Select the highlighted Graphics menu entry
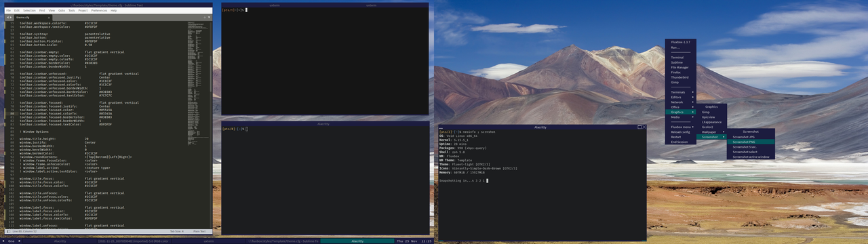The width and height of the screenshot is (868, 244). pyautogui.click(x=682, y=112)
